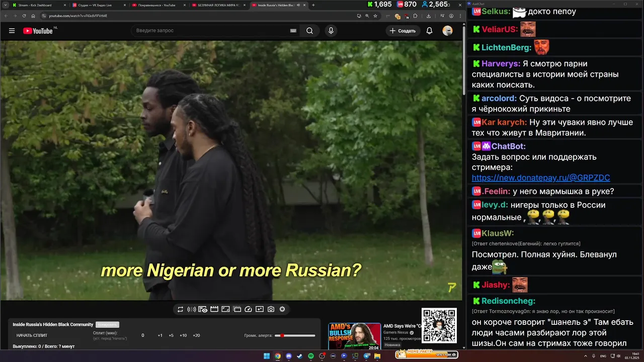Select the split +20 minutes option
Screen dimensions: 644x362
196,335
